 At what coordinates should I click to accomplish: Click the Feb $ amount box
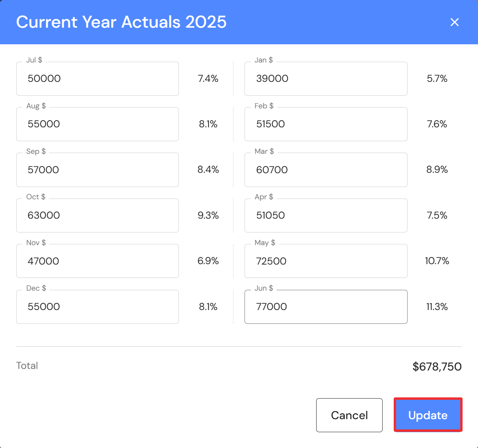coord(326,124)
